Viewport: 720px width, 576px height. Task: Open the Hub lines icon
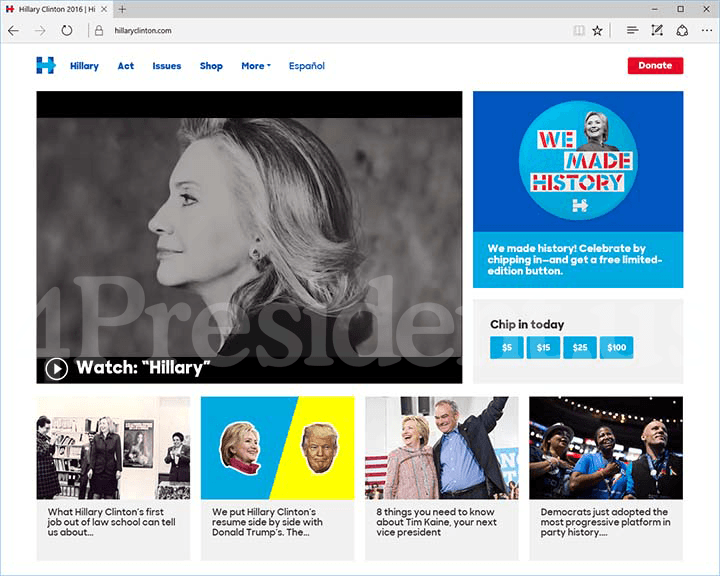(x=632, y=31)
